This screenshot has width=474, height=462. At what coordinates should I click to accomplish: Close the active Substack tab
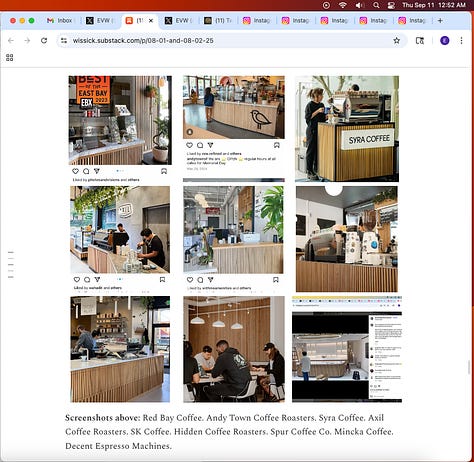151,21
